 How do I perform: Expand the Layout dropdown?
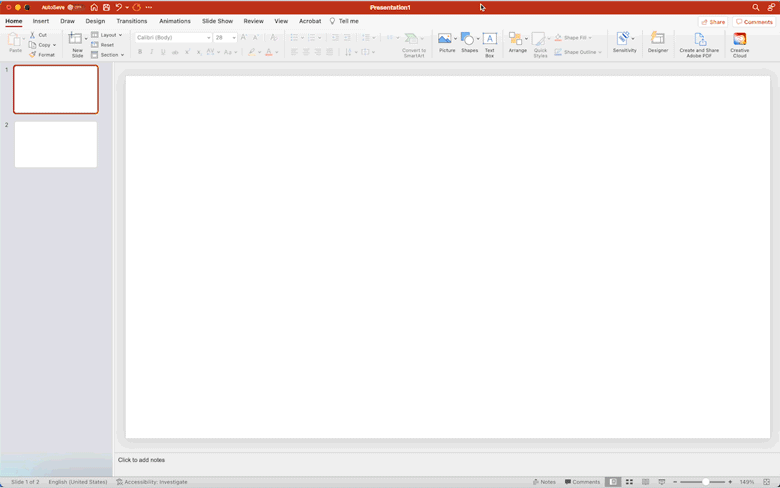tap(107, 35)
